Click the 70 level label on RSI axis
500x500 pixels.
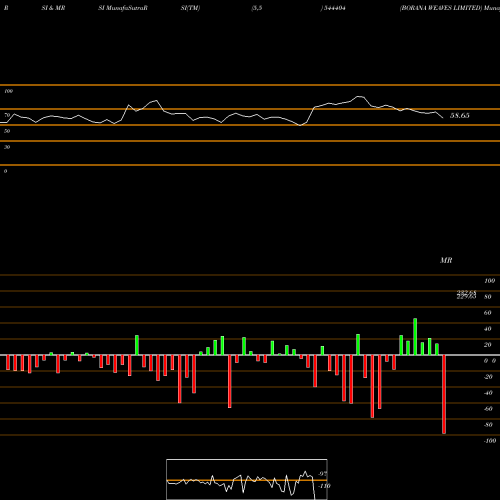pos(7,115)
